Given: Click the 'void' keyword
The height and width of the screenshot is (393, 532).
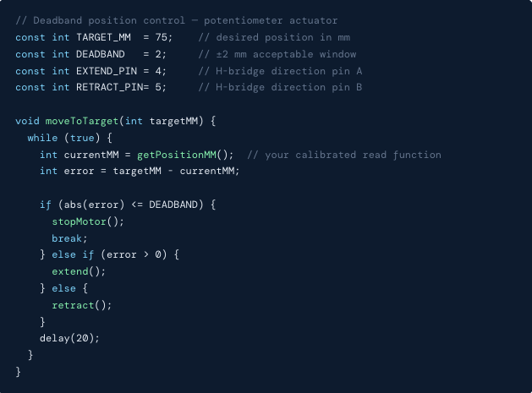Looking at the screenshot, I should point(27,121).
